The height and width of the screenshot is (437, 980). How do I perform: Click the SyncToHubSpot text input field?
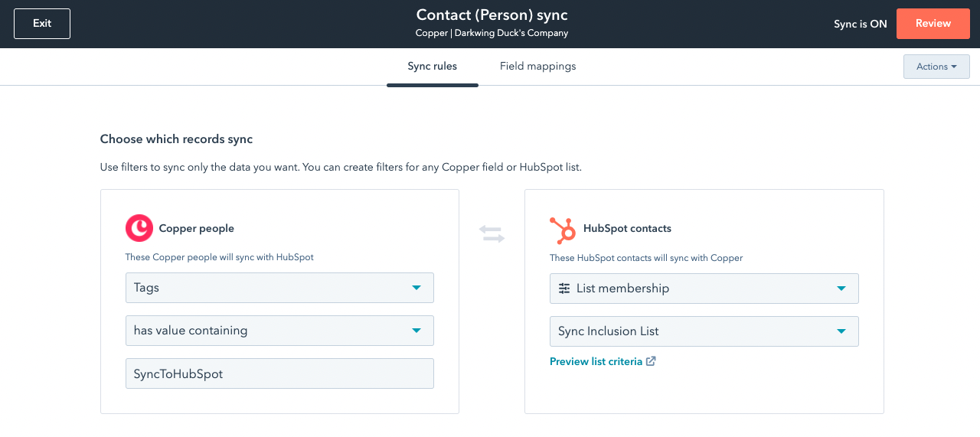pos(279,373)
